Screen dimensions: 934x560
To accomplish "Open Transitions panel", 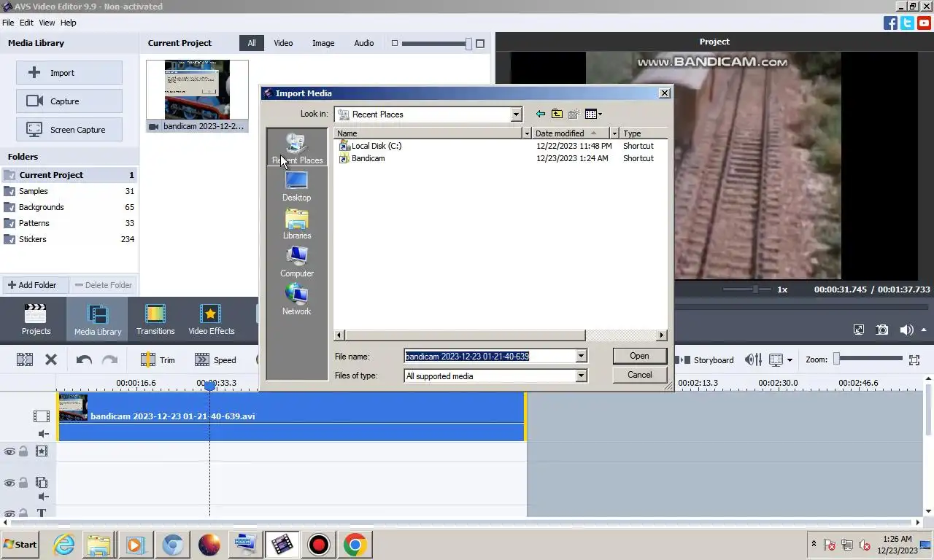I will pos(155,319).
